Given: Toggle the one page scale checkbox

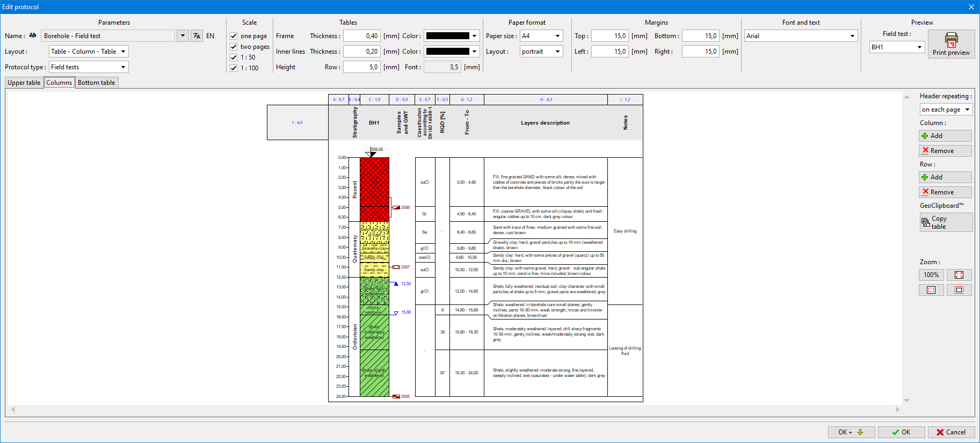Looking at the screenshot, I should click(234, 36).
